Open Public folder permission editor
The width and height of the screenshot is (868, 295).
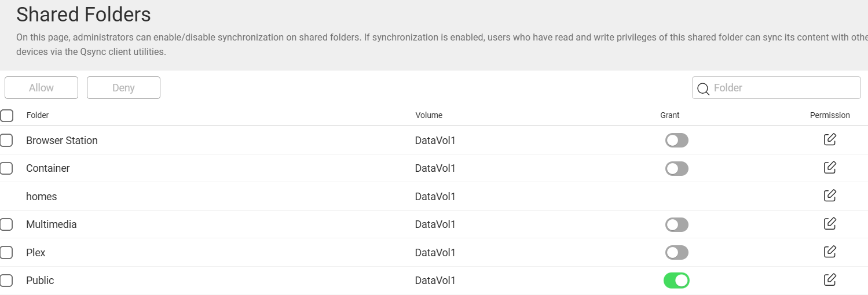(x=830, y=280)
